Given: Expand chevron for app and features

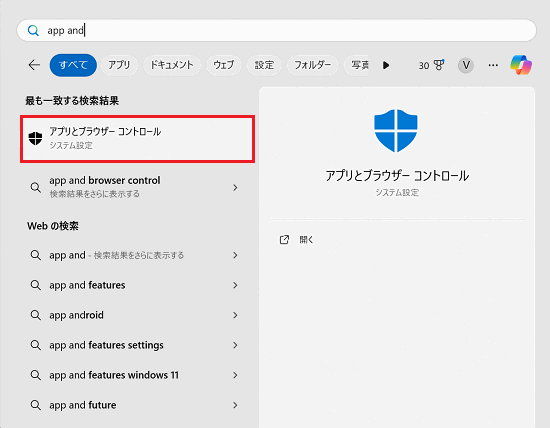Looking at the screenshot, I should tap(235, 285).
